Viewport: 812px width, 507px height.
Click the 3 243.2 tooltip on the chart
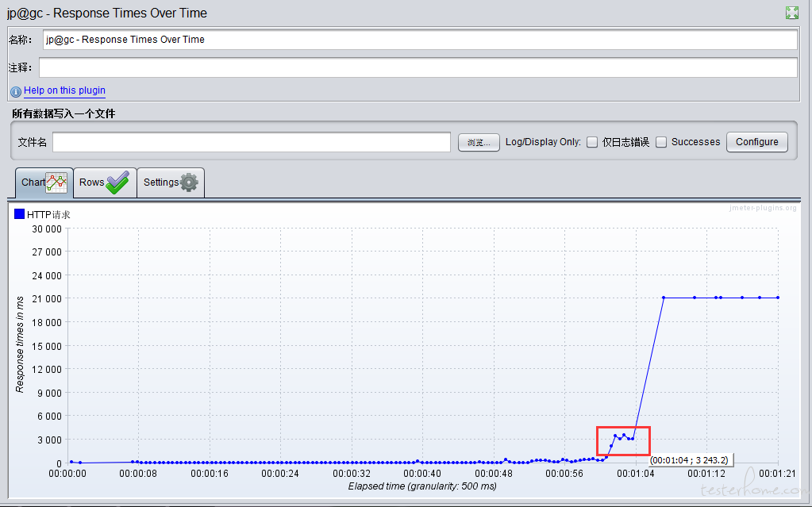tap(690, 459)
